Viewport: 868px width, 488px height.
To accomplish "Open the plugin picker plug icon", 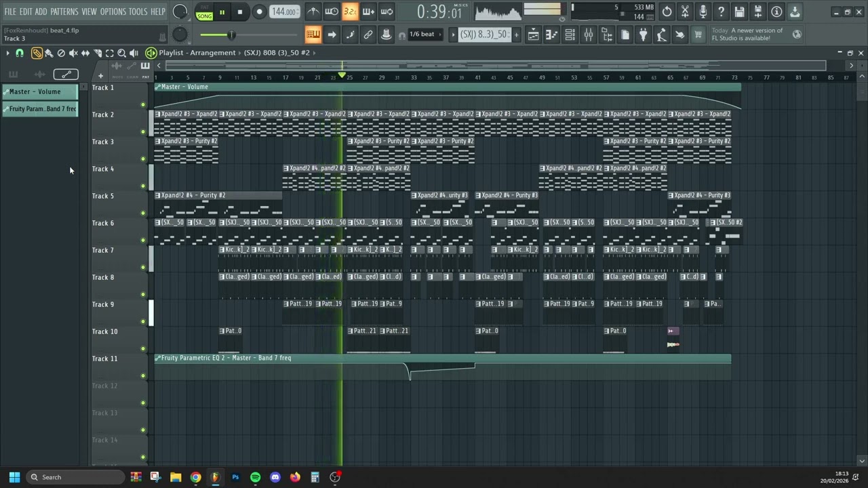I will 644,35.
